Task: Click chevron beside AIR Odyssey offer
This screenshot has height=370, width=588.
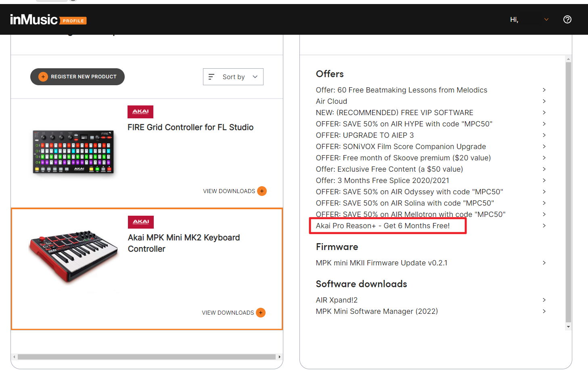Action: coord(544,192)
